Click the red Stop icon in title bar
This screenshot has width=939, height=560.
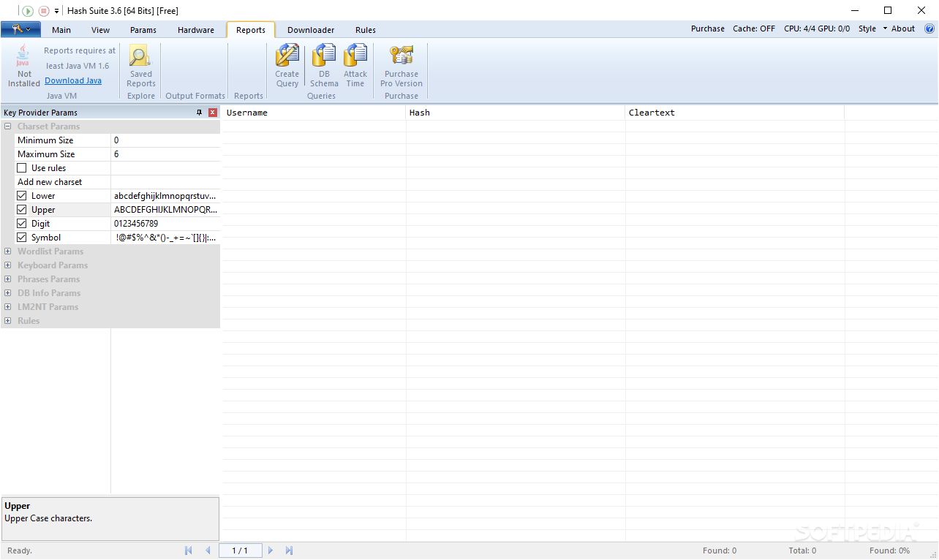(44, 11)
